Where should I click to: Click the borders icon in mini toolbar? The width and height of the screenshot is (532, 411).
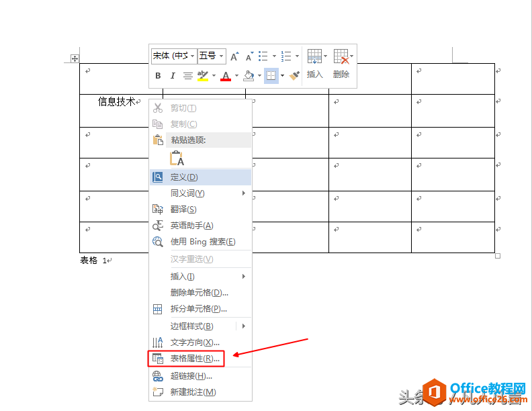[x=271, y=76]
